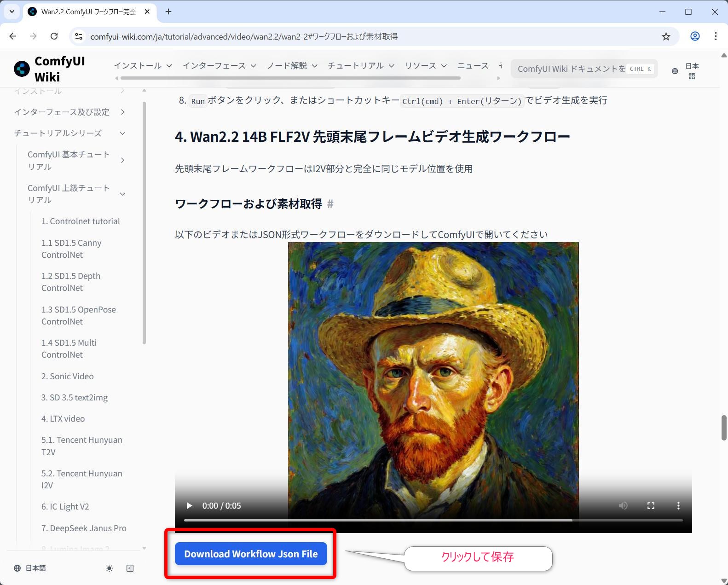Expand ComfyUI 基本チュートリアル chevron
728x585 pixels.
point(122,160)
